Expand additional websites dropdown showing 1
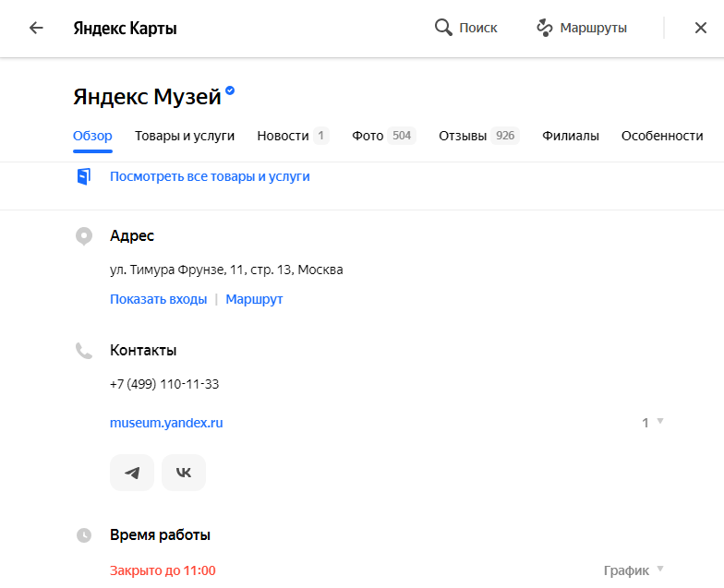This screenshot has height=588, width=724. [x=652, y=423]
